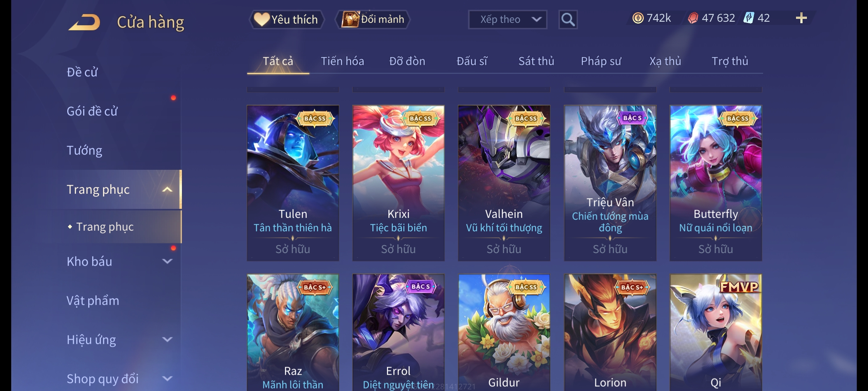Image resolution: width=868 pixels, height=391 pixels.
Task: Switch to the Pháp sư tab
Action: (601, 61)
